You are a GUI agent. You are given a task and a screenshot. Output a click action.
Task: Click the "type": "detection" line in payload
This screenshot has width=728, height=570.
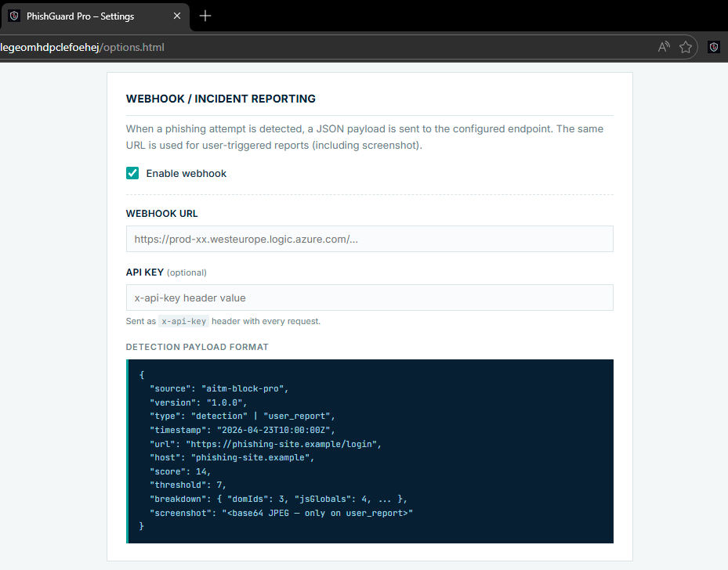pos(242,416)
